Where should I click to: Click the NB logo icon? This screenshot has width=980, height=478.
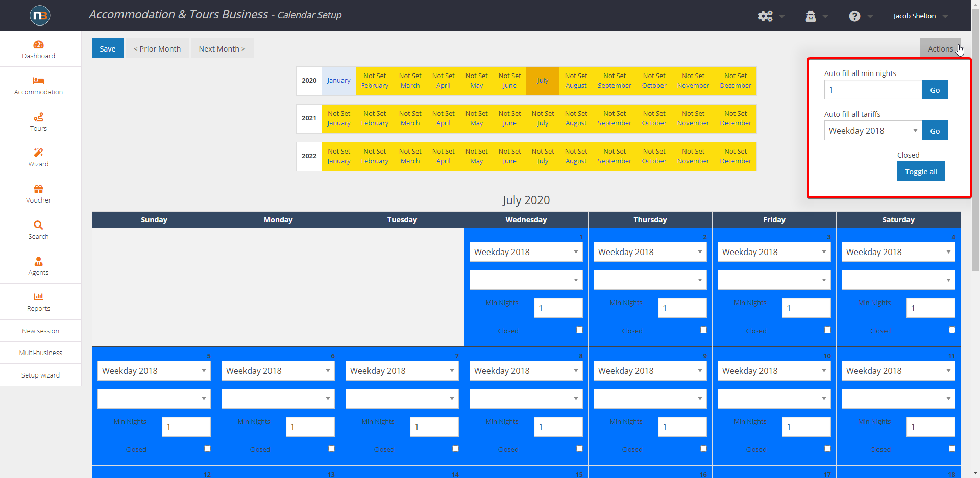click(x=40, y=15)
